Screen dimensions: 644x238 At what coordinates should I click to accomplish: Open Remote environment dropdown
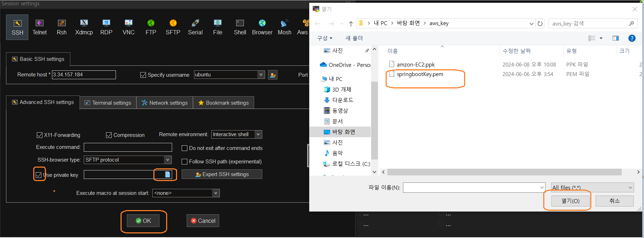coord(258,134)
